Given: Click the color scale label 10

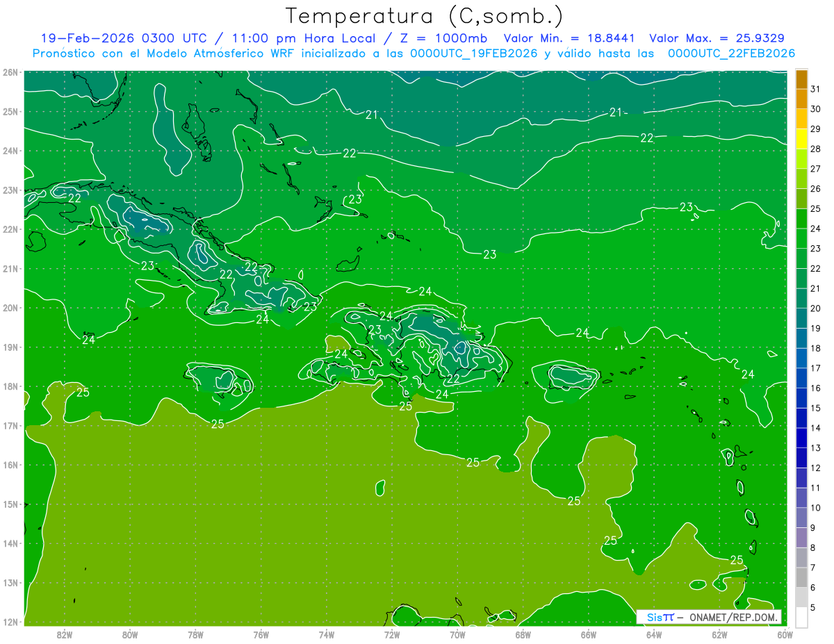Looking at the screenshot, I should tap(815, 508).
